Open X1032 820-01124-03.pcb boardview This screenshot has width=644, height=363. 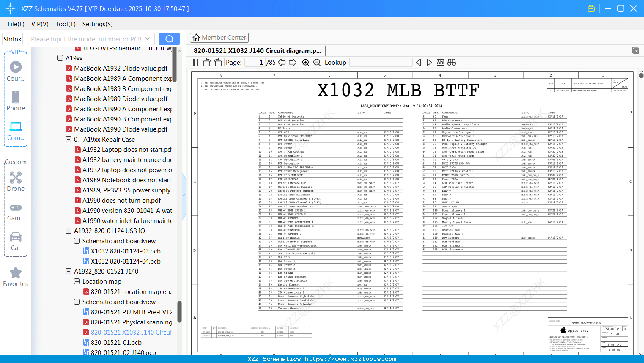122,251
